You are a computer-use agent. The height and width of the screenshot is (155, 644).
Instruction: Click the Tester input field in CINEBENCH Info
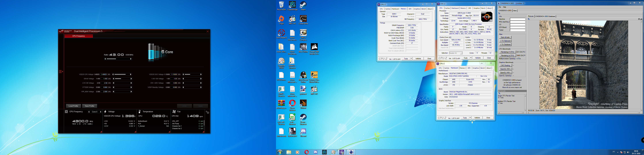tap(517, 30)
